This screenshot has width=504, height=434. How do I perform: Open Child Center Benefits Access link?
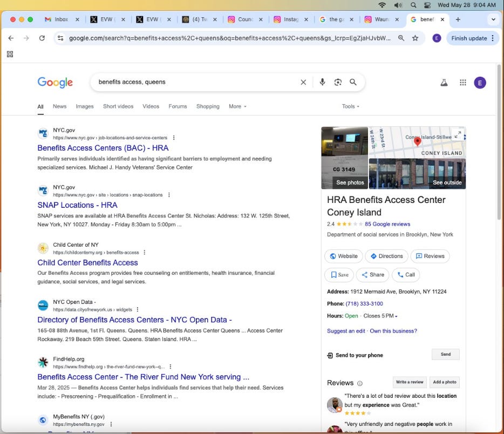pos(87,263)
